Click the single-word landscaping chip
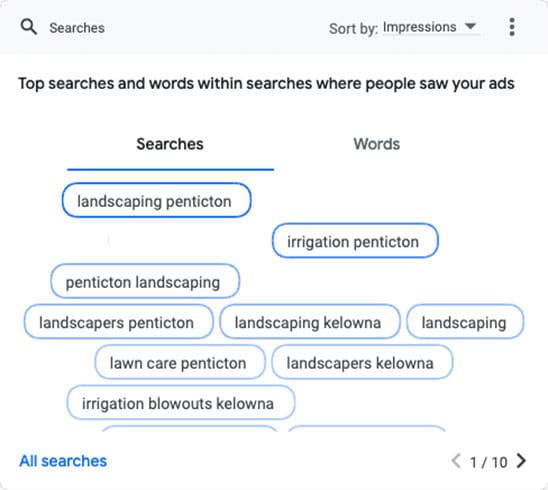 [465, 322]
